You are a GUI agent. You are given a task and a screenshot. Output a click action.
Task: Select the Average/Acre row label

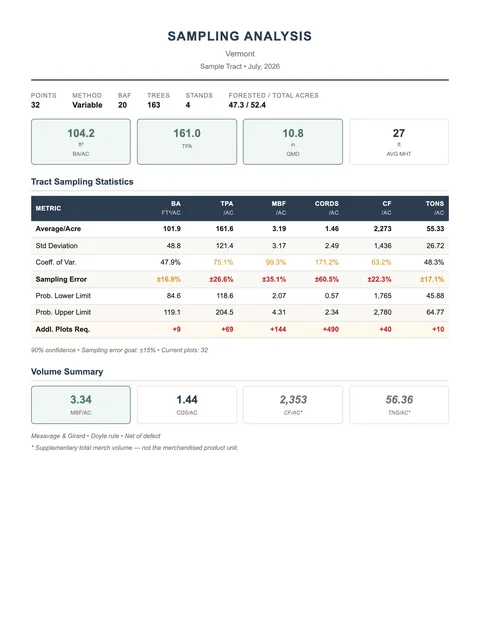point(58,229)
